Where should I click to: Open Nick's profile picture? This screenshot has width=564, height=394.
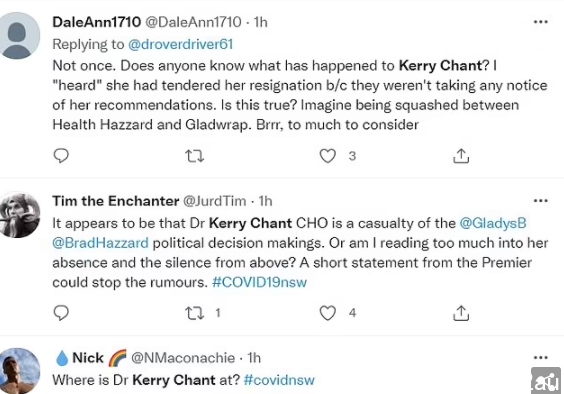coord(19,371)
